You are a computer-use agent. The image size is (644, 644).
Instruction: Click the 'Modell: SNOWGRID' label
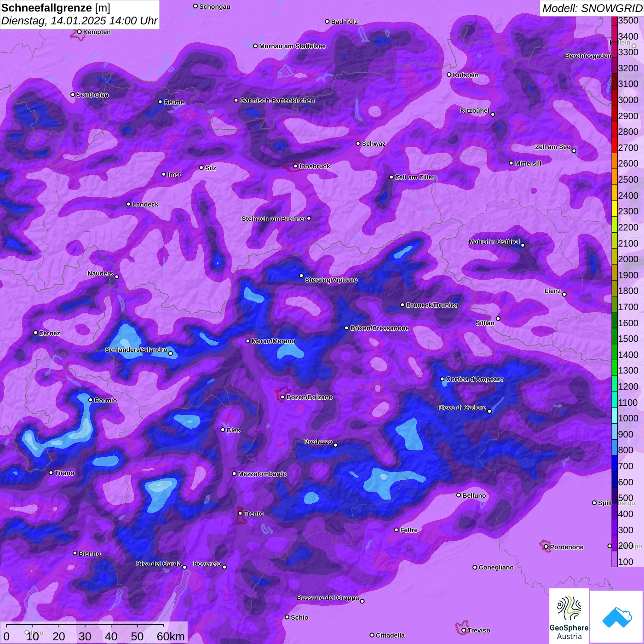[x=592, y=8]
